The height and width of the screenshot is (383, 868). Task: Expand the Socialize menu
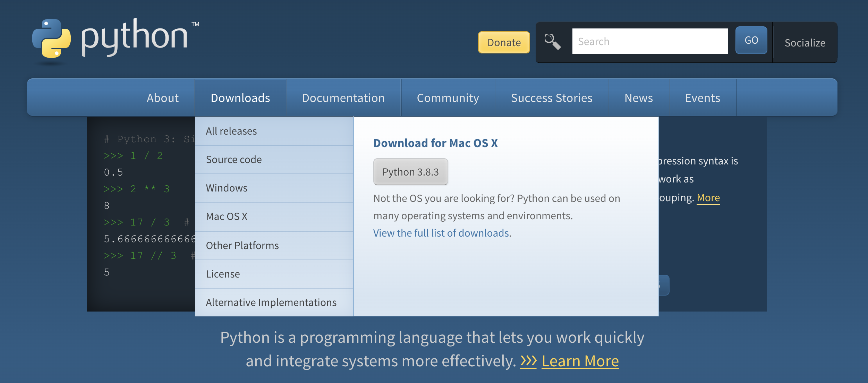805,43
